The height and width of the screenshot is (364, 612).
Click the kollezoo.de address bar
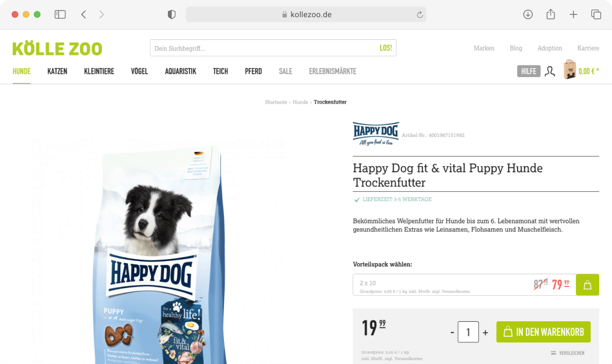[306, 14]
